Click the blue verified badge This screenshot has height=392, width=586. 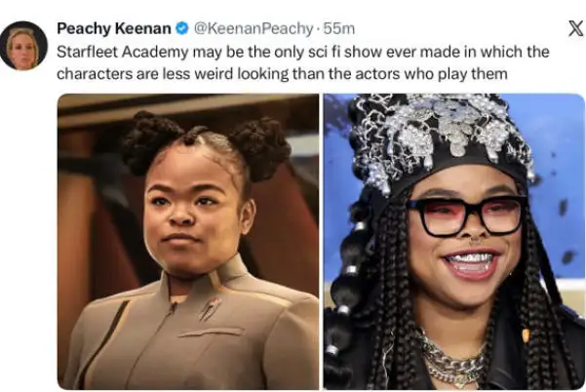coord(182,28)
